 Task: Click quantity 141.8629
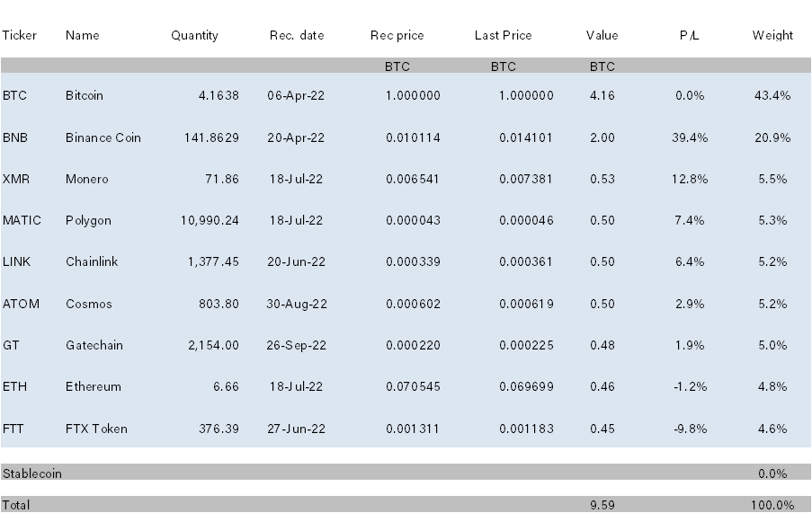(211, 137)
